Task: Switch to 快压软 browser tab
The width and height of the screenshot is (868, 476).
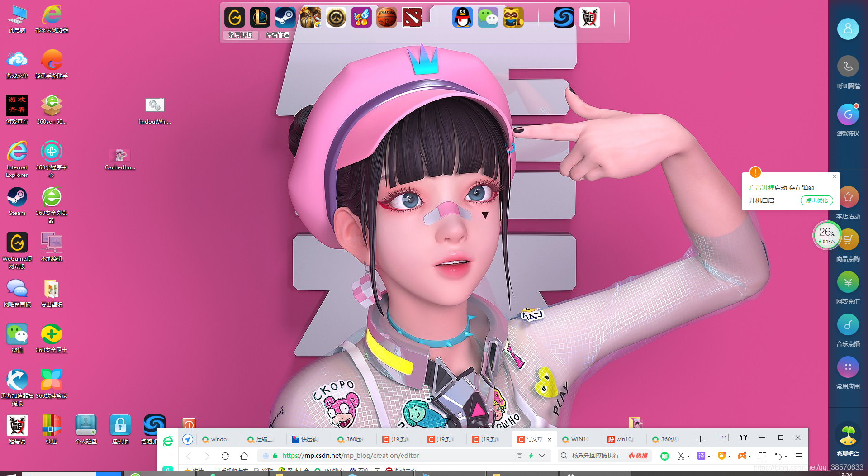Action: [309, 439]
